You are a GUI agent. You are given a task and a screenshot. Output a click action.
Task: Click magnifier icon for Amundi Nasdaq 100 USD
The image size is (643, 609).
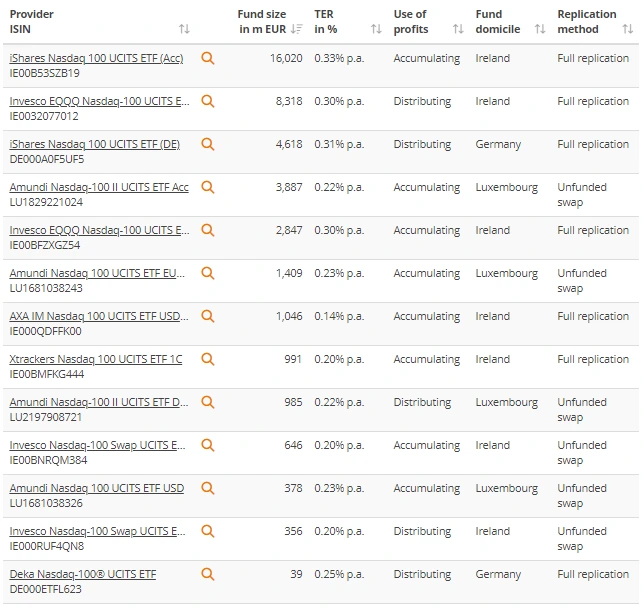pyautogui.click(x=207, y=488)
